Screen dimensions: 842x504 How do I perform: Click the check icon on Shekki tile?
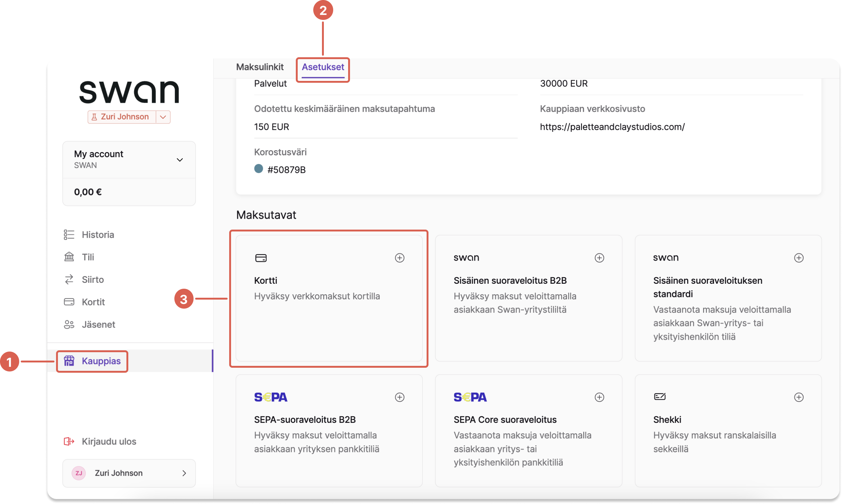tap(660, 397)
